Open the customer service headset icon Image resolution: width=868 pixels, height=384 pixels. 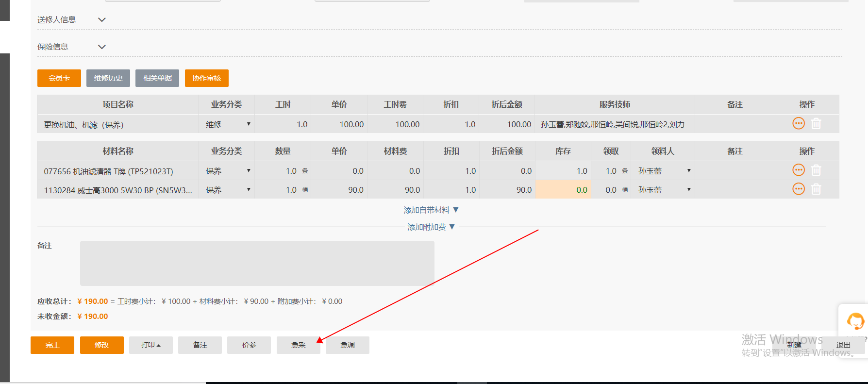coord(855,321)
